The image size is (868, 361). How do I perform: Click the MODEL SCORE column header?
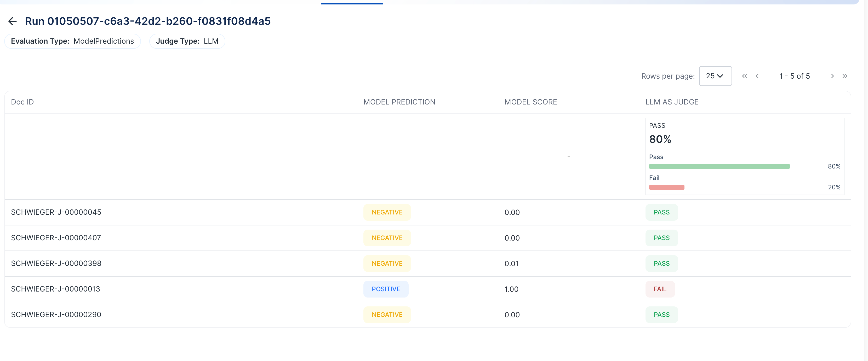coord(531,102)
